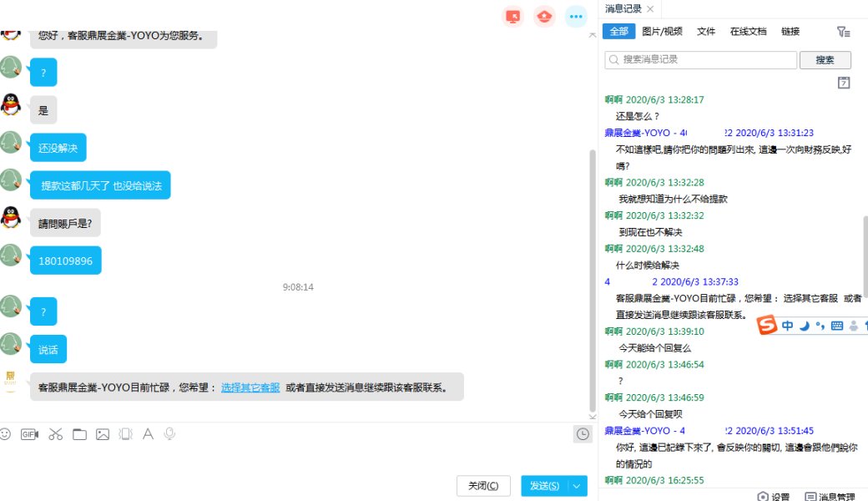This screenshot has height=501, width=868.
Task: Click the window shake icon
Action: pos(126,434)
